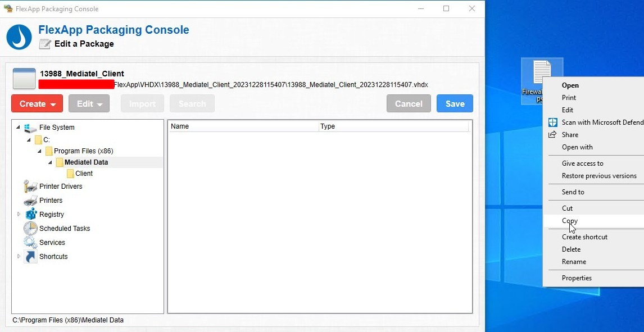Click the VHDX file path text

[271, 85]
